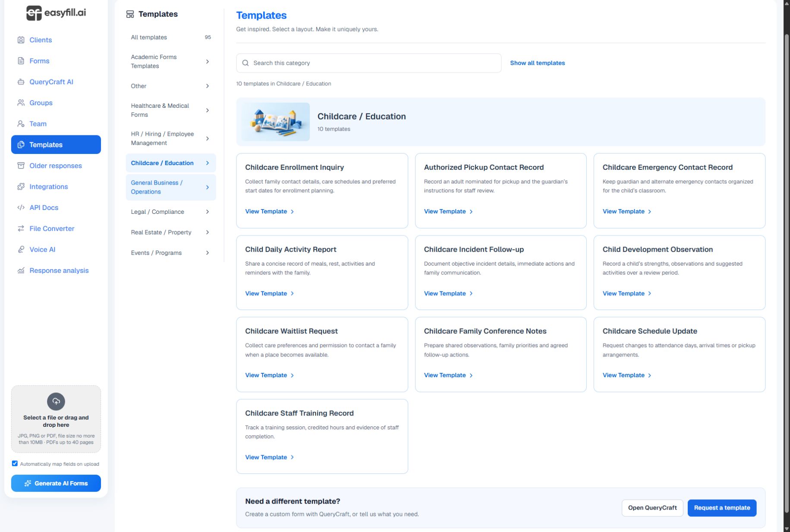790x532 pixels.
Task: Expand the Other category chevron
Action: coord(208,86)
